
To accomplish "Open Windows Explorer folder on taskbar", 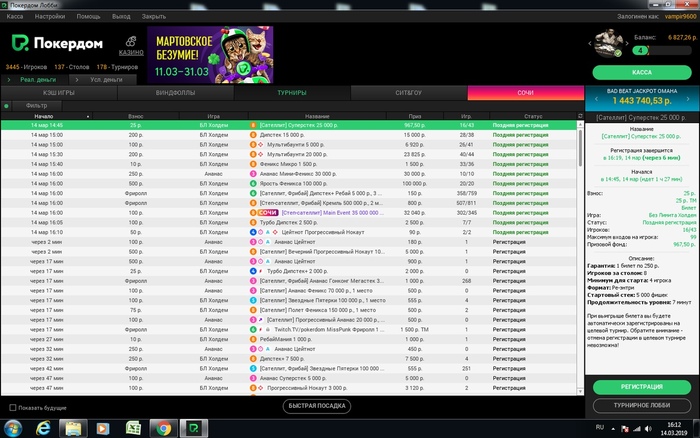I will (x=73, y=429).
